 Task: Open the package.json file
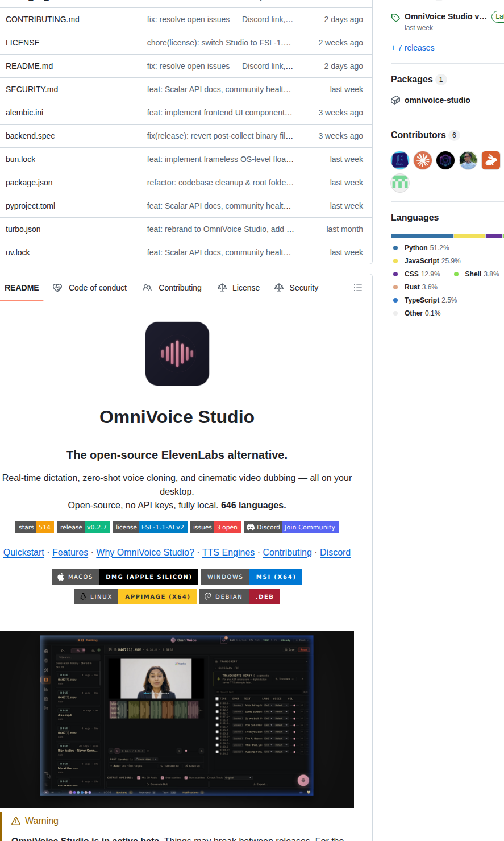pyautogui.click(x=29, y=183)
